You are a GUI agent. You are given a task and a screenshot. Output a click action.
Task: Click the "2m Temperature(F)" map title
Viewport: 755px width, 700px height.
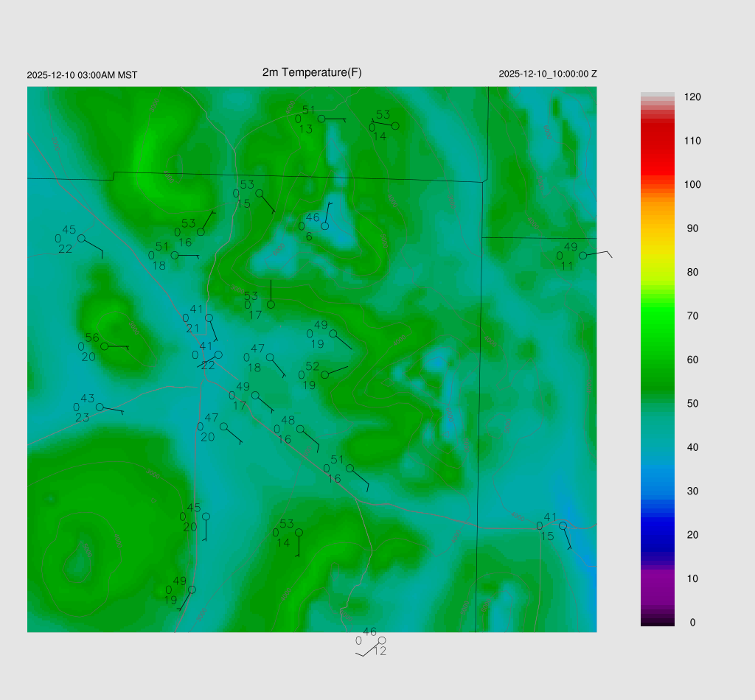point(312,72)
